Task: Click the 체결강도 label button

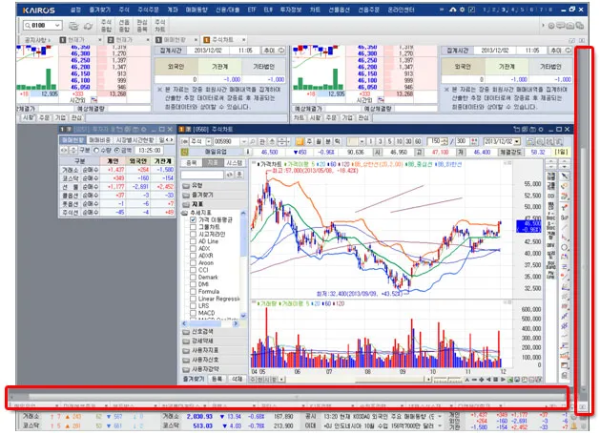Action: [x=510, y=152]
